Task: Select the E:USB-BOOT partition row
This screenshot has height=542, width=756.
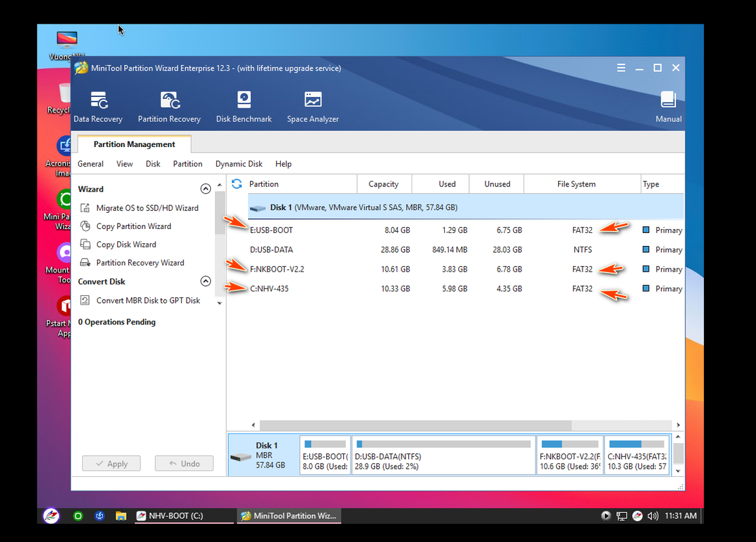Action: point(466,230)
